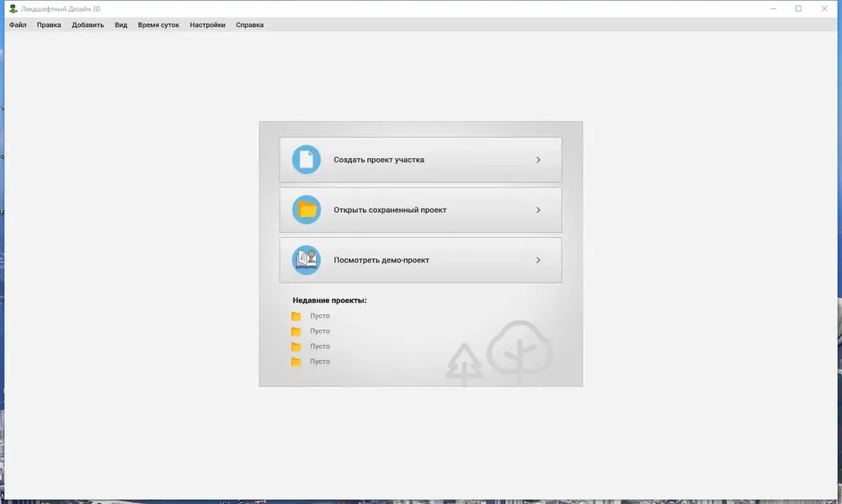Select Создать проект участка button text

coord(379,160)
